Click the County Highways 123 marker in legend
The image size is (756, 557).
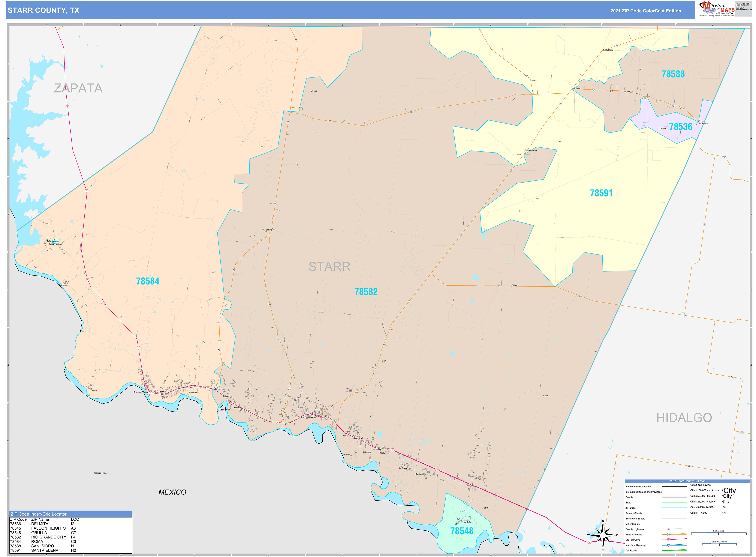pyautogui.click(x=668, y=529)
